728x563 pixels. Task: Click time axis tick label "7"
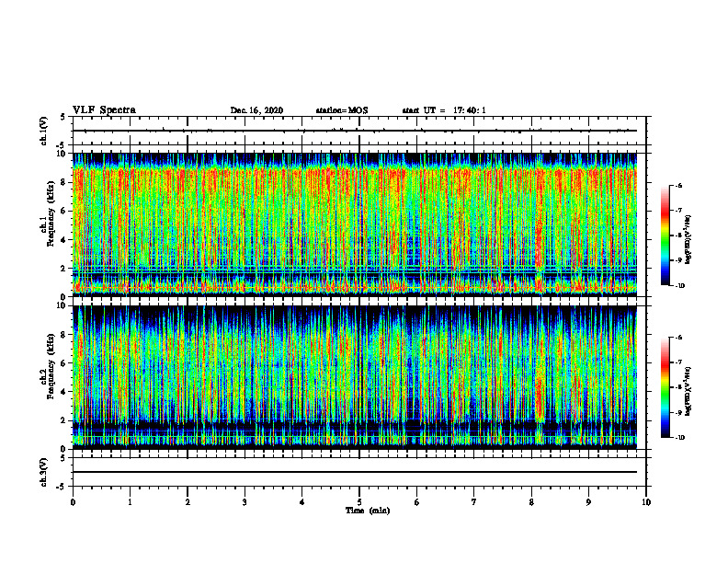474,502
